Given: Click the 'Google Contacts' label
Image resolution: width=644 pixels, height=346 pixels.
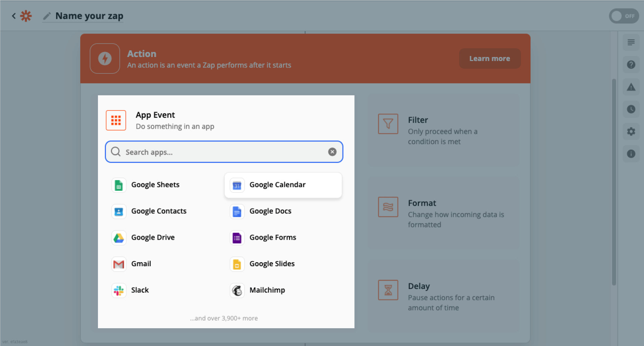Looking at the screenshot, I should coord(159,211).
